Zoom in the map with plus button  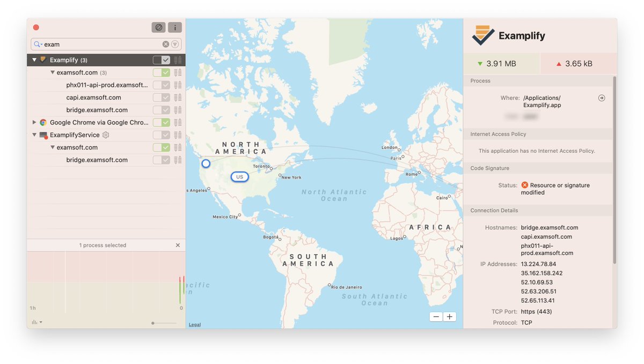(450, 317)
